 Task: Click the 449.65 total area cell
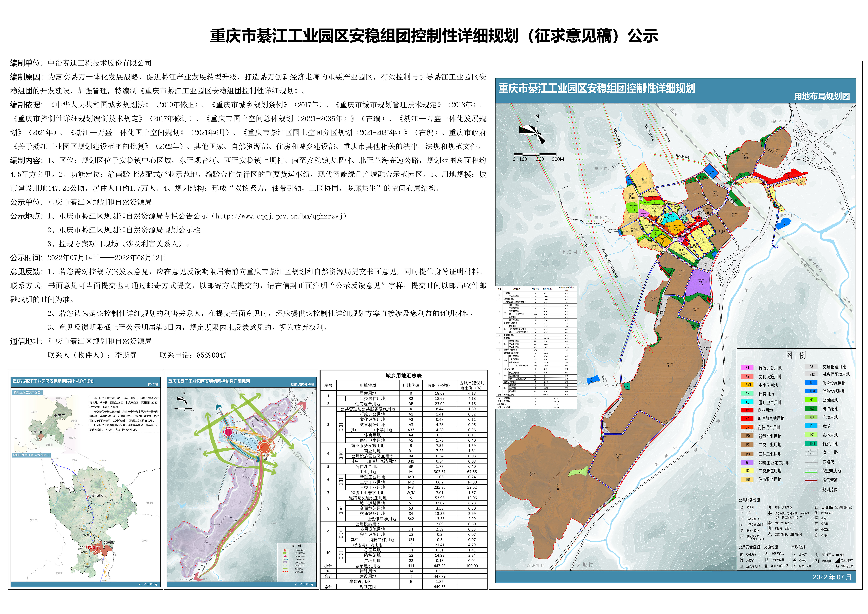point(440,587)
